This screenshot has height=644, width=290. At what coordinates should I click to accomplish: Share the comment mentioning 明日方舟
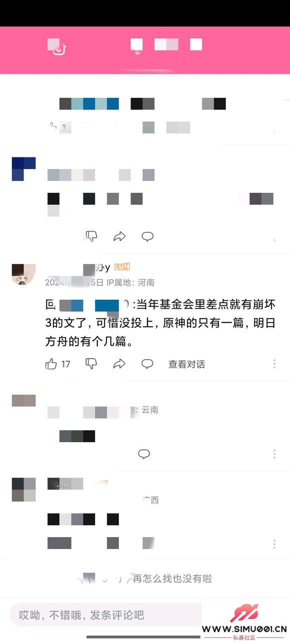pyautogui.click(x=119, y=364)
